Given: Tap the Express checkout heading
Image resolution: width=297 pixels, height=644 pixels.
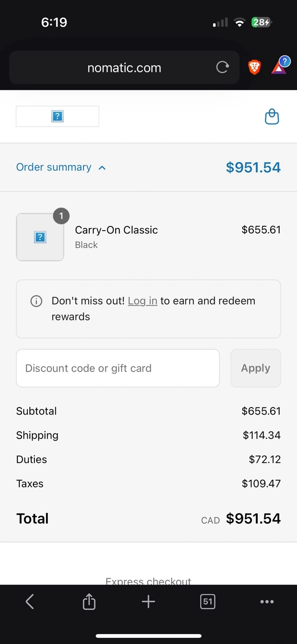Looking at the screenshot, I should [148, 580].
